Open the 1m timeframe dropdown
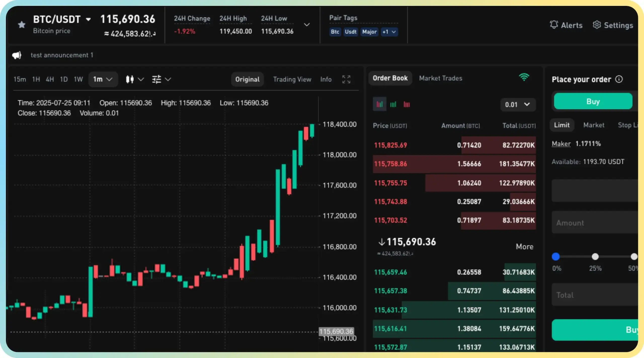This screenshot has height=358, width=644. pyautogui.click(x=103, y=79)
